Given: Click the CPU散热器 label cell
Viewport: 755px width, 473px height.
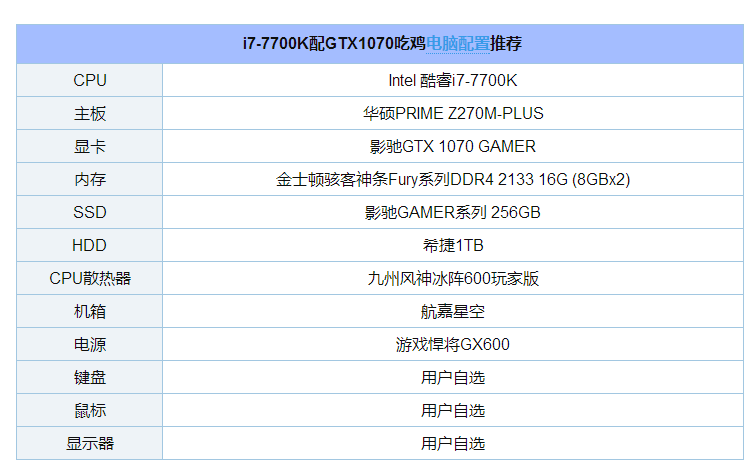Looking at the screenshot, I should [90, 278].
